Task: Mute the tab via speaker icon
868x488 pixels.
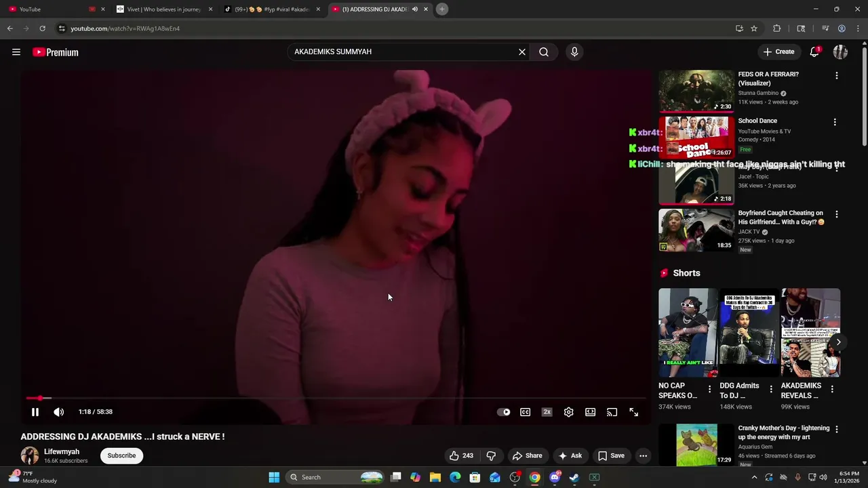Action: tap(415, 9)
